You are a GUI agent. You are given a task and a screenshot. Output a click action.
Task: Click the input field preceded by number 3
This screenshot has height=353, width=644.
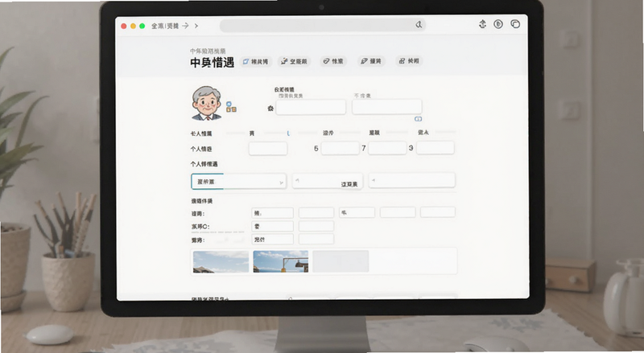436,147
